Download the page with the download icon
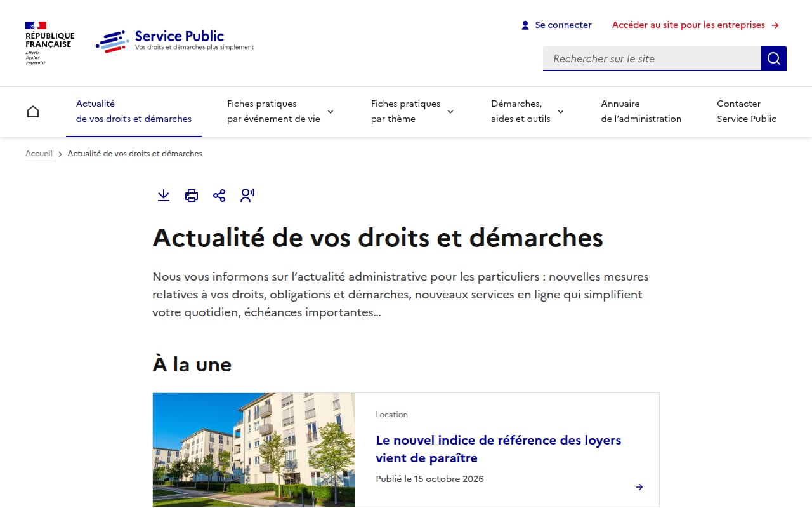The image size is (812, 508). click(x=164, y=196)
